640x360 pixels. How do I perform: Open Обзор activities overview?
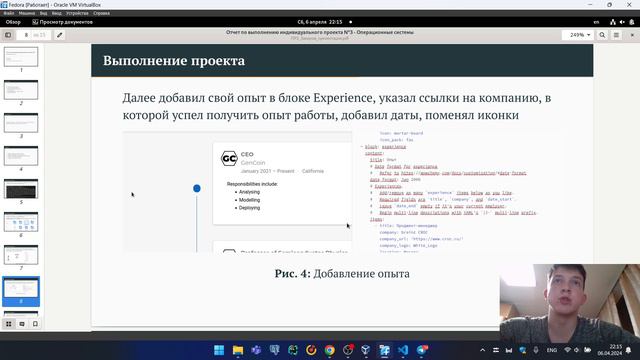click(x=13, y=22)
